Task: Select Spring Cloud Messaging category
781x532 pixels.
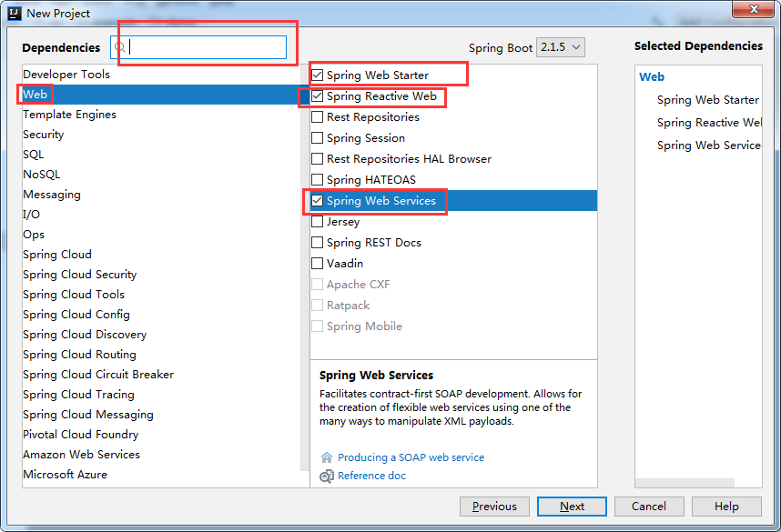Action: [x=161, y=414]
